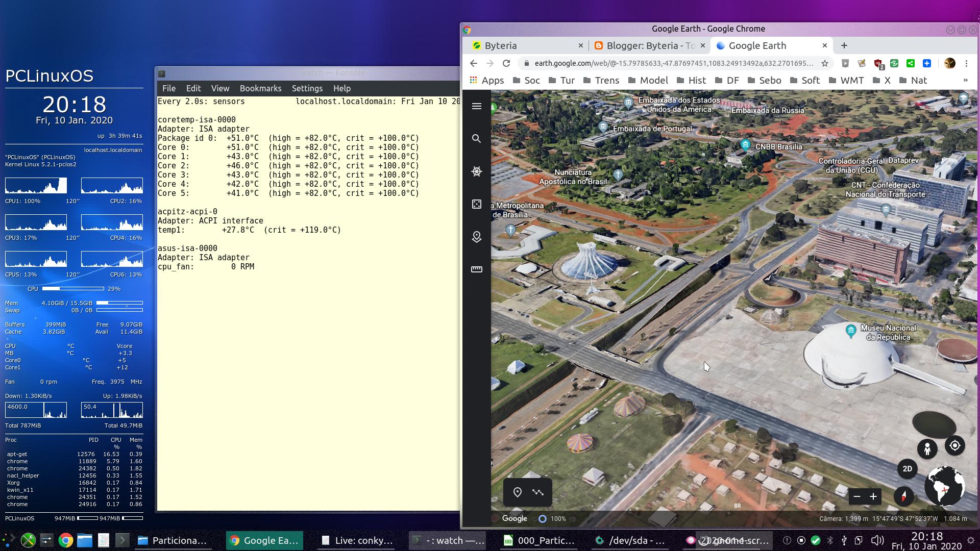Click the Chrome address bar URL
Viewport: 980px width, 551px height.
[674, 63]
